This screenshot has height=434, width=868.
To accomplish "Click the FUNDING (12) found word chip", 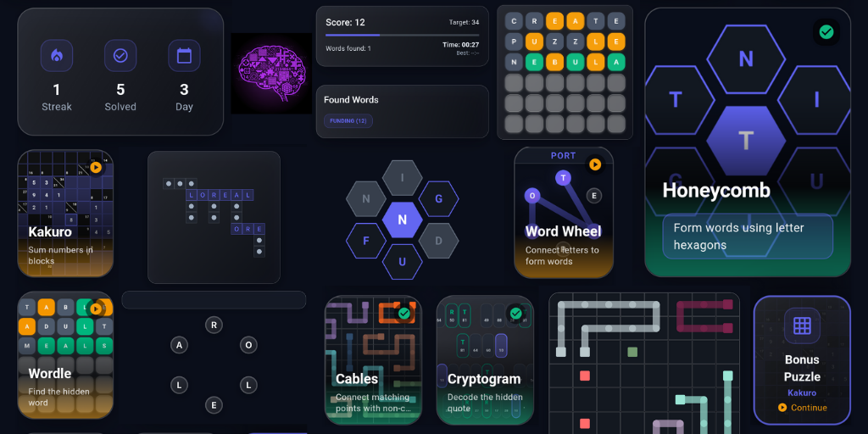I will [348, 120].
